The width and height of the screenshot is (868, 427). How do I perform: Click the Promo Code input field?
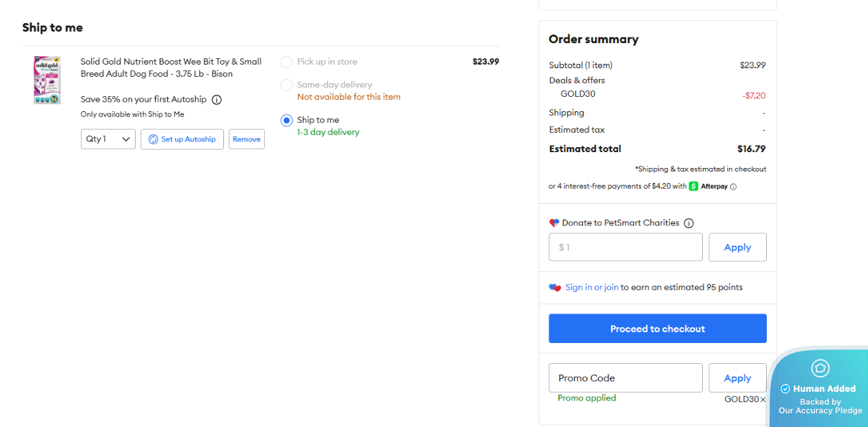click(625, 378)
